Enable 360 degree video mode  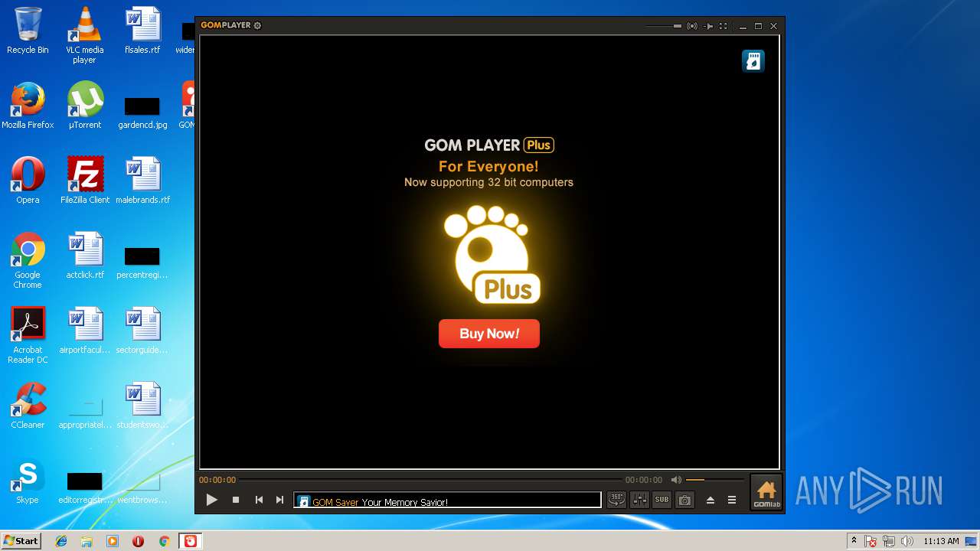(616, 500)
